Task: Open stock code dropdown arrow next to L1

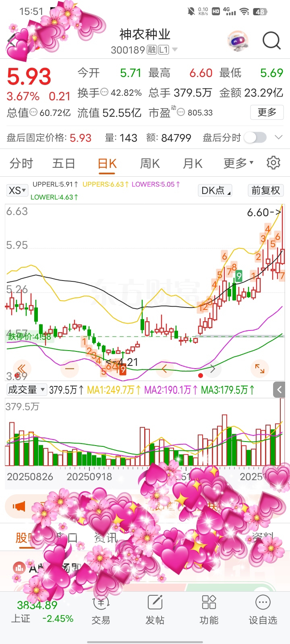Action: pos(175,50)
